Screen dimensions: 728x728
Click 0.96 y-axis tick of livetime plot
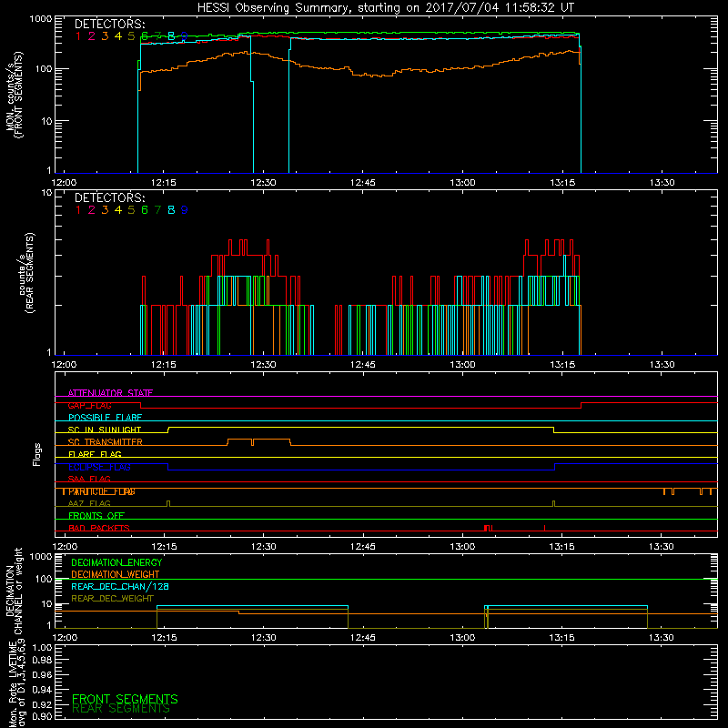(x=42, y=674)
